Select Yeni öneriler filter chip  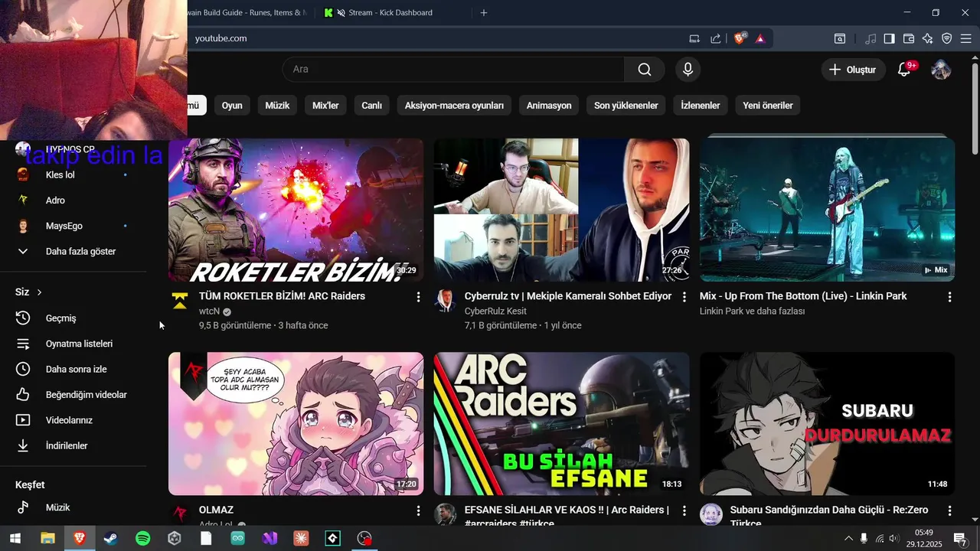click(768, 106)
